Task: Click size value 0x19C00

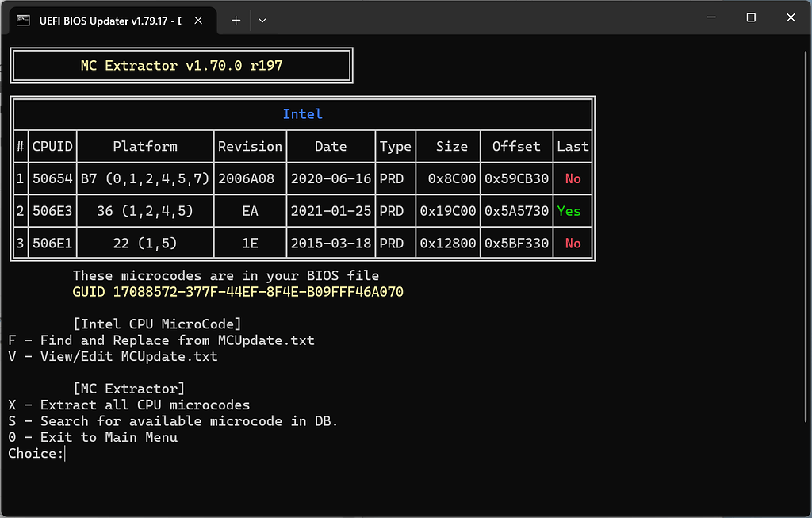Action: (x=448, y=211)
